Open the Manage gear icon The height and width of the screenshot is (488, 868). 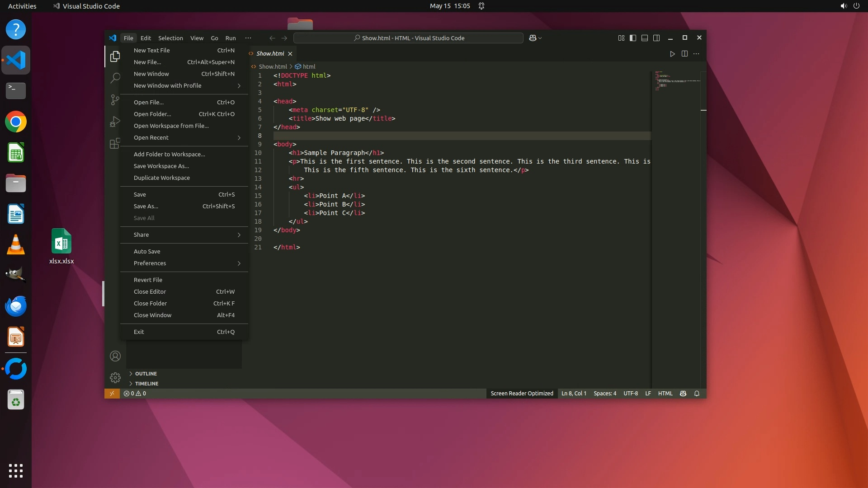115,377
